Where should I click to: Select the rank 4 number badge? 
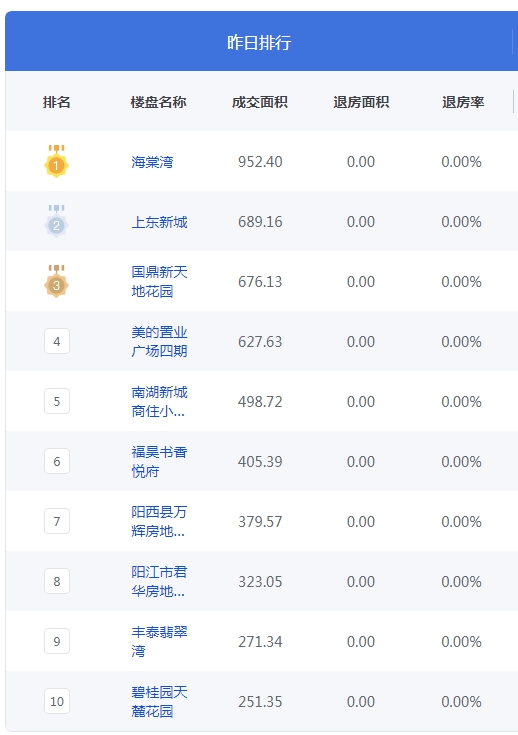(57, 341)
